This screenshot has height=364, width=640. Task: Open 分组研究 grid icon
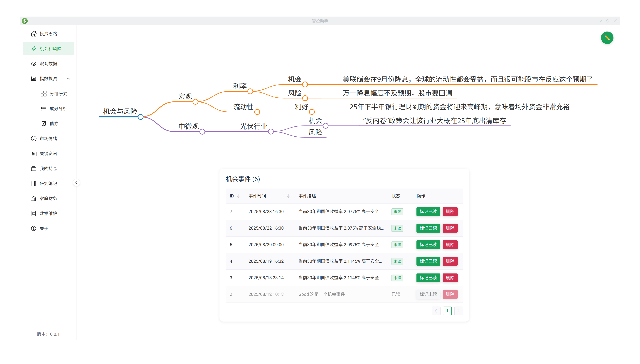[44, 93]
